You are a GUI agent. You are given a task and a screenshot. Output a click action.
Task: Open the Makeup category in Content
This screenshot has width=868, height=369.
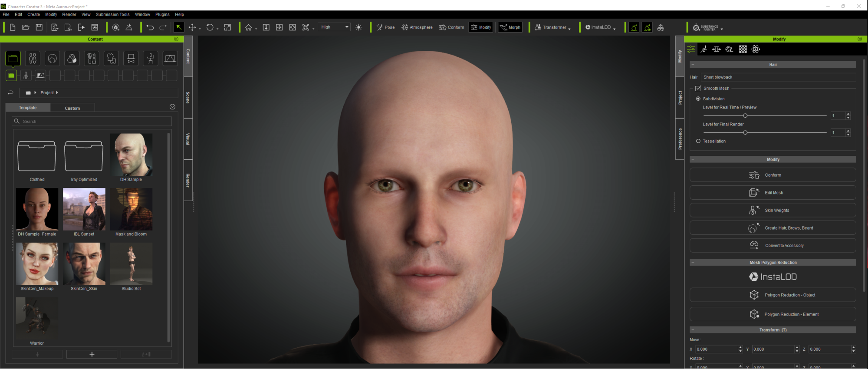pyautogui.click(x=92, y=58)
